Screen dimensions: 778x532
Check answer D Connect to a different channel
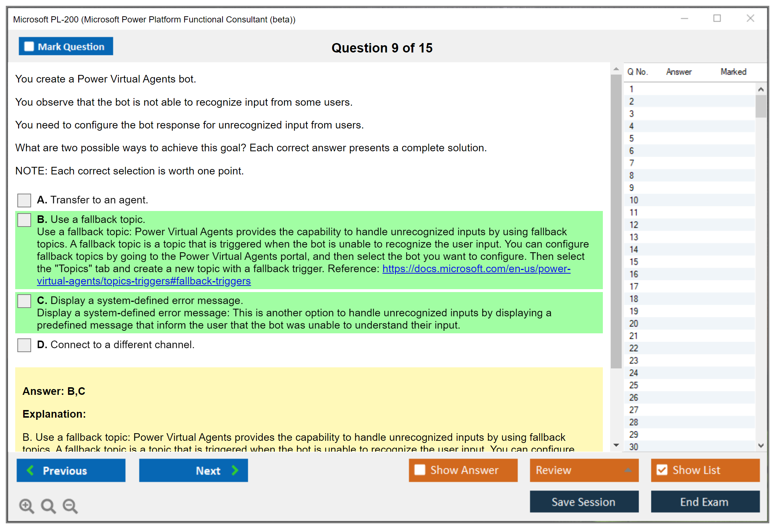coord(24,345)
